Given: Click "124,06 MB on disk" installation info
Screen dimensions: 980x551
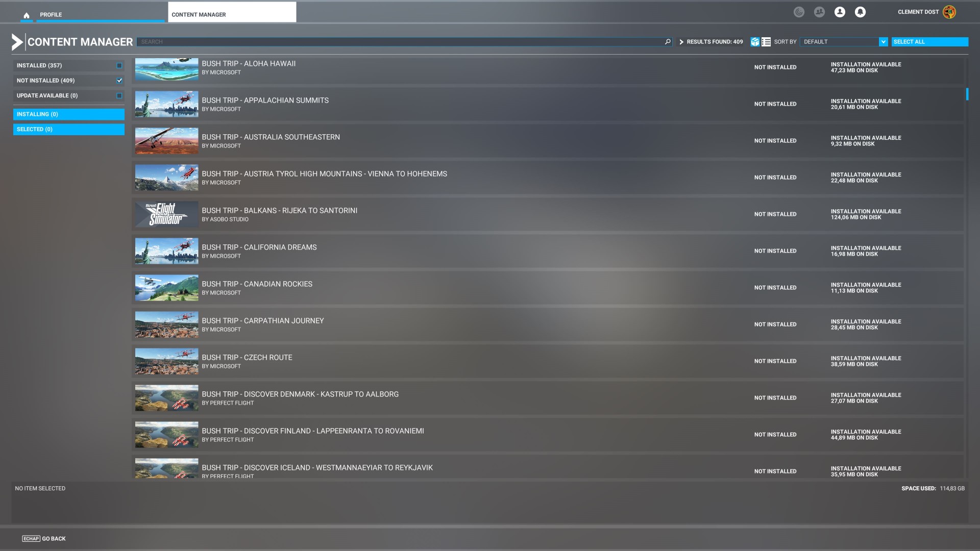Looking at the screenshot, I should (x=856, y=217).
